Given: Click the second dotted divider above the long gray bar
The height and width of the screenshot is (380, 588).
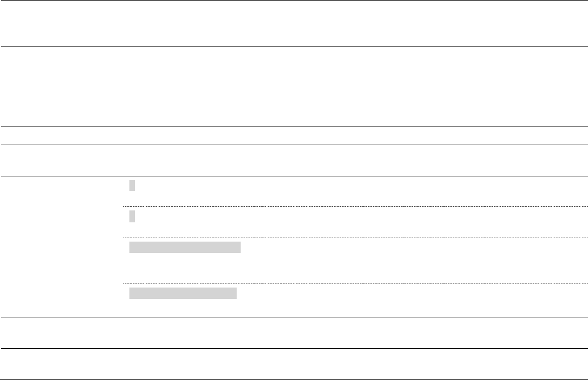Looking at the screenshot, I should tap(355, 238).
